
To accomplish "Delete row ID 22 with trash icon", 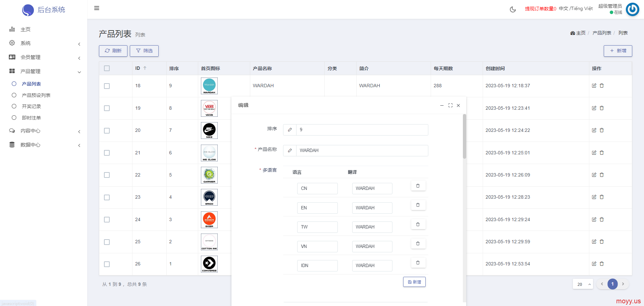I will click(602, 175).
